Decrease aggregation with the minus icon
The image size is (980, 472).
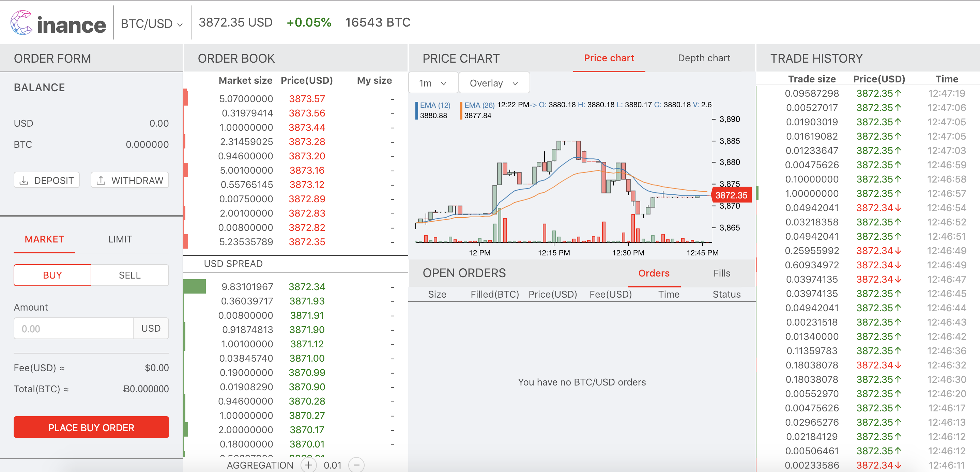[356, 465]
